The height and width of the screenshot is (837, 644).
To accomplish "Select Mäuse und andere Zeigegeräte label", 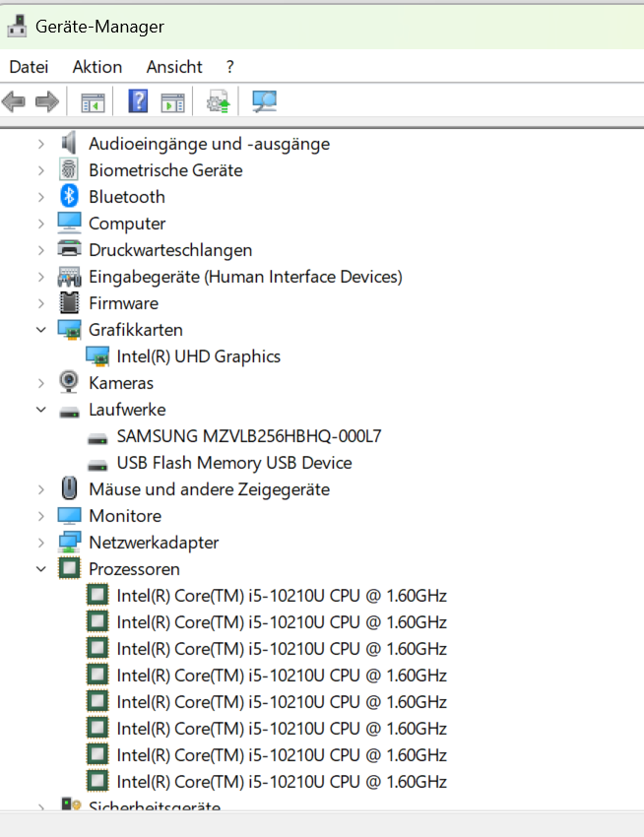I will [x=210, y=489].
